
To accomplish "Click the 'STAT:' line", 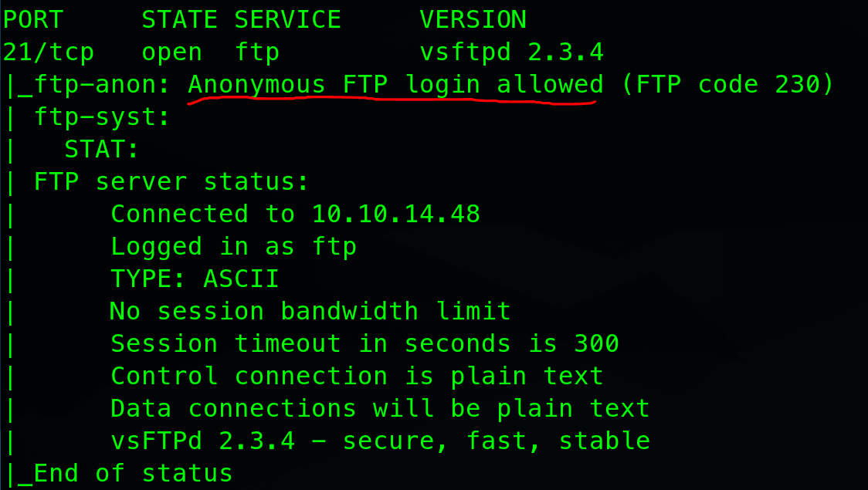I will pyautogui.click(x=102, y=150).
